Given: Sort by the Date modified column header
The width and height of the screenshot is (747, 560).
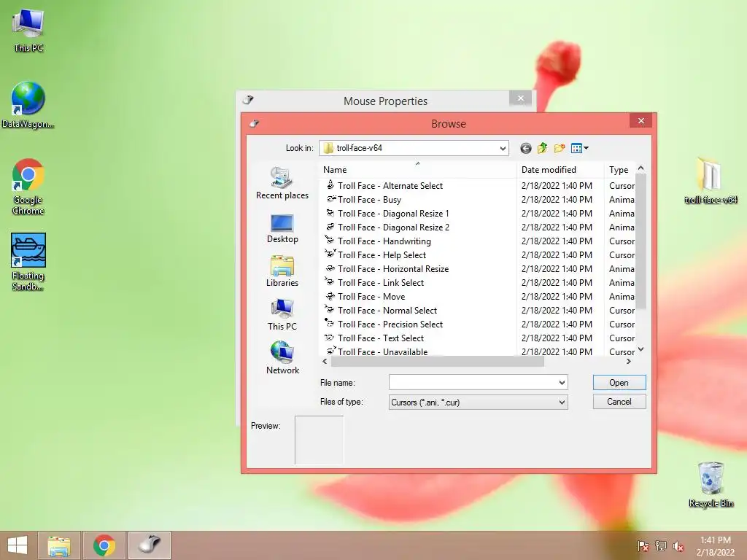Looking at the screenshot, I should (x=561, y=170).
